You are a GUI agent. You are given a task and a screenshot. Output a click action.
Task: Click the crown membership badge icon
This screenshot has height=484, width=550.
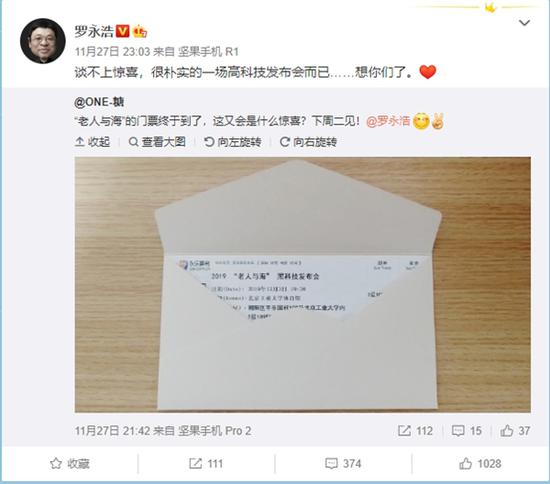click(x=140, y=32)
